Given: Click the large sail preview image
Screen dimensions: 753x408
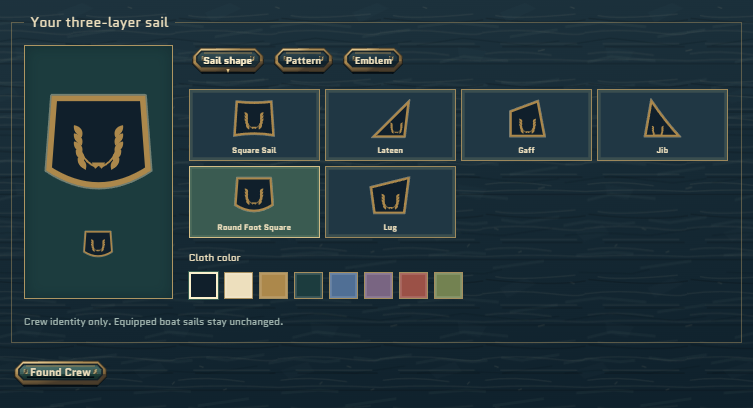Looking at the screenshot, I should [98, 141].
